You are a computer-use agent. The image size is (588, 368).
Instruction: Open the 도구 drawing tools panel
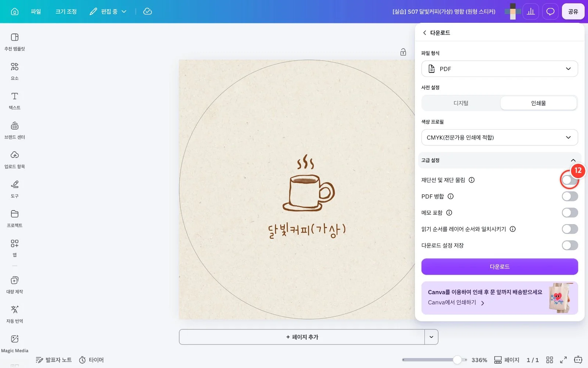click(15, 189)
